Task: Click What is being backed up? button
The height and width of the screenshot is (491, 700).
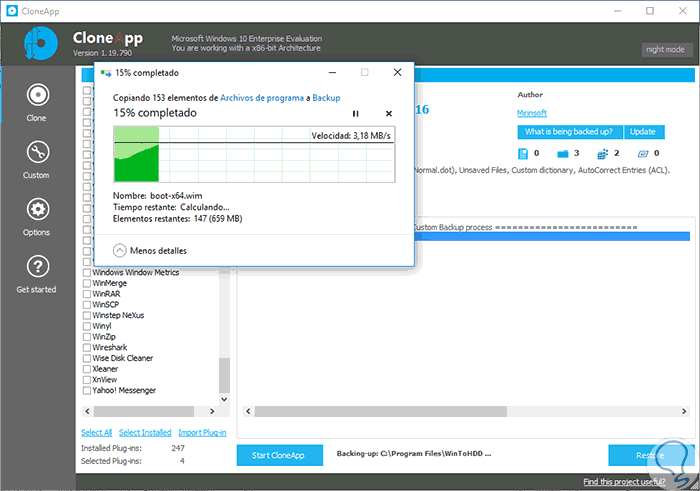Action: pyautogui.click(x=570, y=132)
